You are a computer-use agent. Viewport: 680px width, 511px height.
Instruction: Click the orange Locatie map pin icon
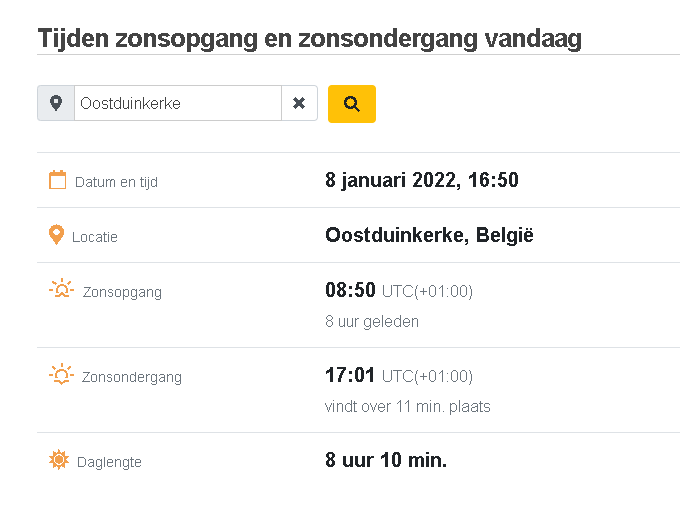tap(56, 235)
